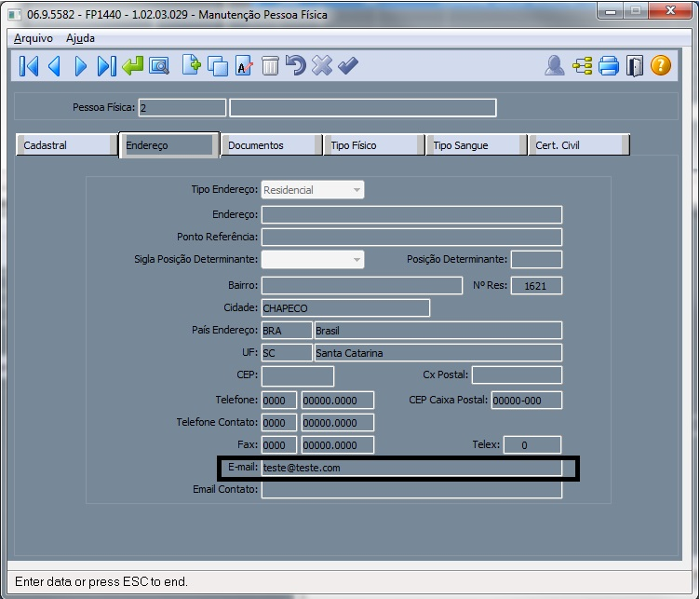Click the Santa Catarina state field
700x599 pixels.
437,352
